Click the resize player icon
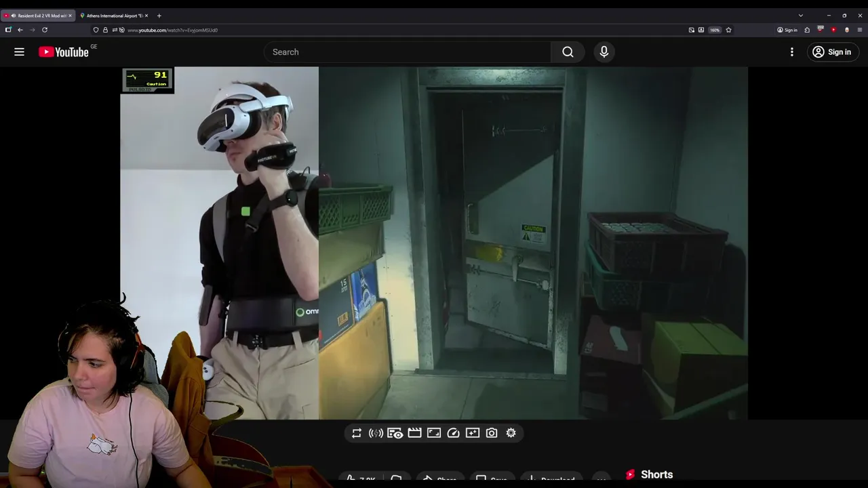 (x=434, y=433)
